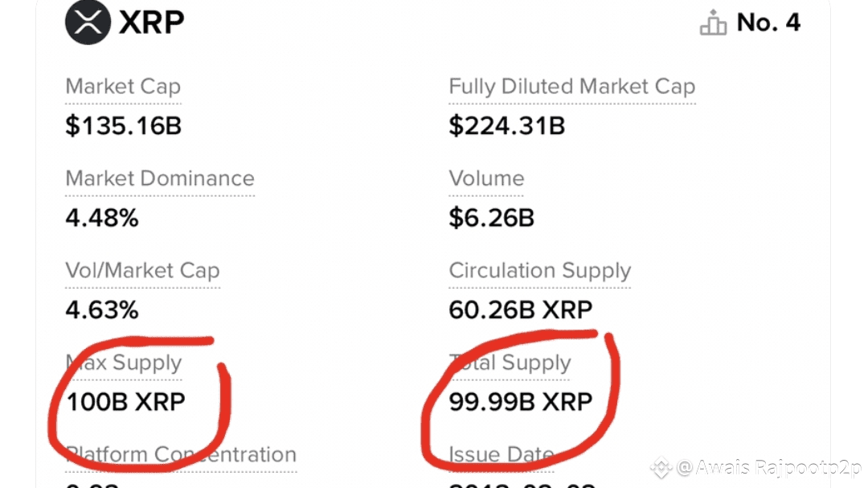
Task: Click the Issue Date label
Action: coord(501,455)
